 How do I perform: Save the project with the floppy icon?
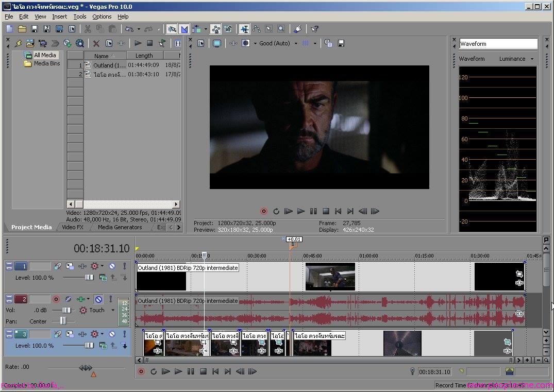coord(35,29)
